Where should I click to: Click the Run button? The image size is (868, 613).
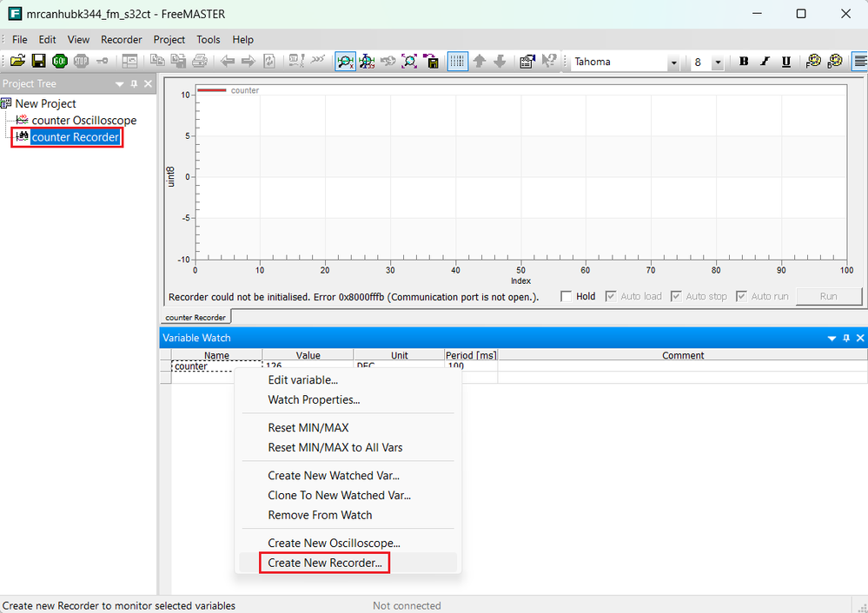click(x=829, y=297)
